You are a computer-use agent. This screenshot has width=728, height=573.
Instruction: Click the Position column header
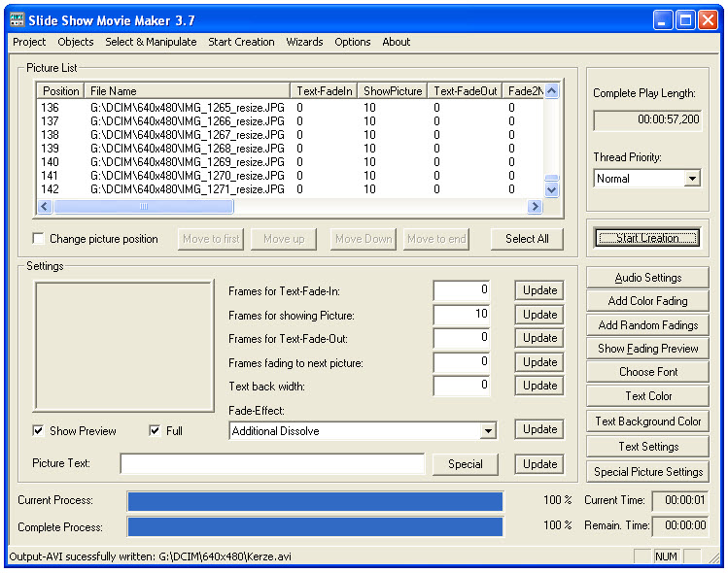click(x=61, y=91)
